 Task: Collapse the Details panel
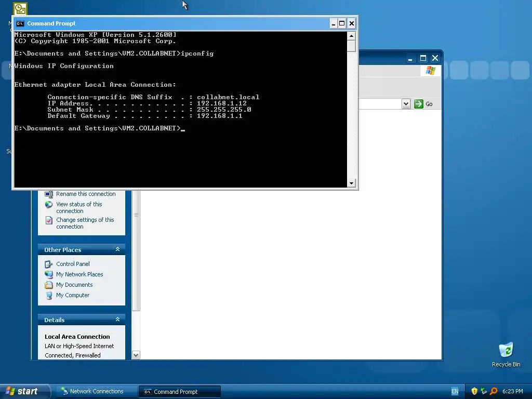pos(117,320)
